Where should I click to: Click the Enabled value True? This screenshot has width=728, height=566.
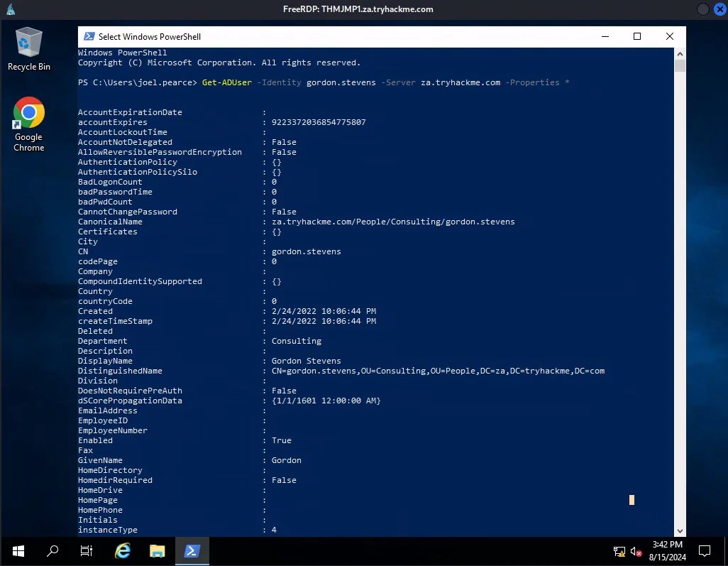(x=282, y=440)
